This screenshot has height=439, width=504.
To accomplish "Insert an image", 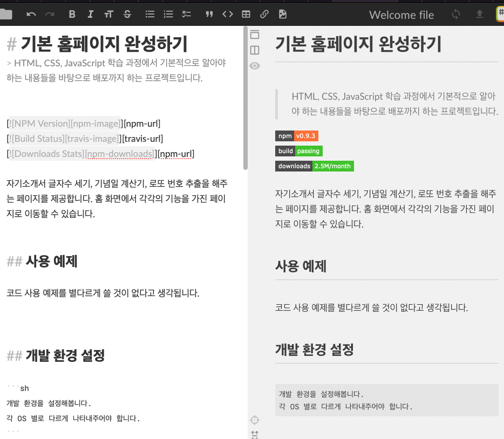I will (283, 14).
